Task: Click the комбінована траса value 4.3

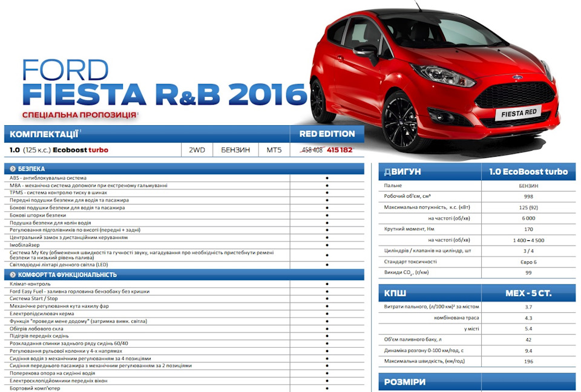Action: click(528, 318)
